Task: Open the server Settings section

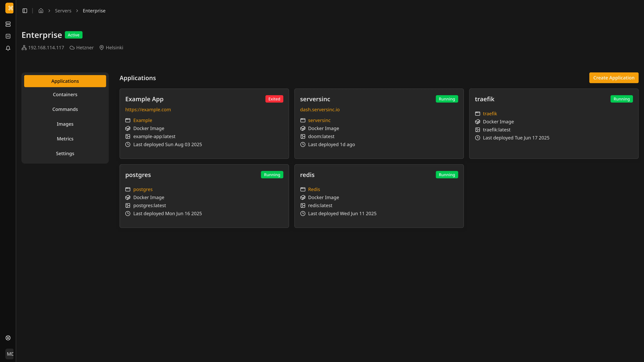Action: (x=65, y=153)
